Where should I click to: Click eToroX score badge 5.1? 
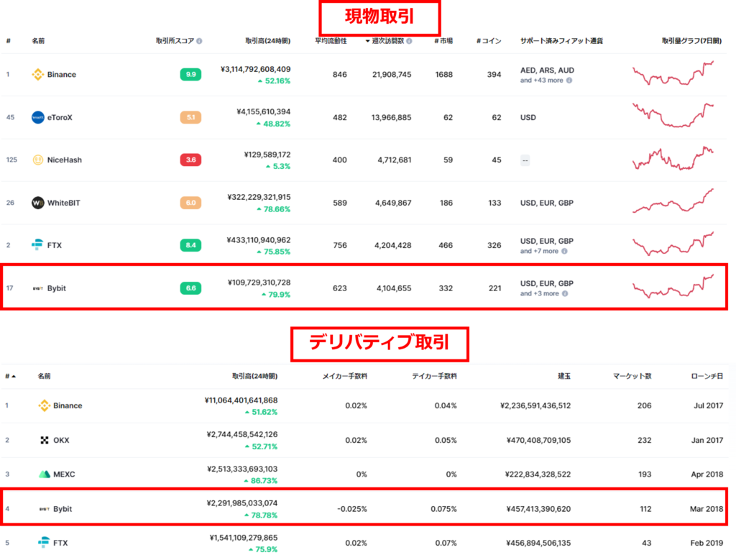(x=190, y=117)
